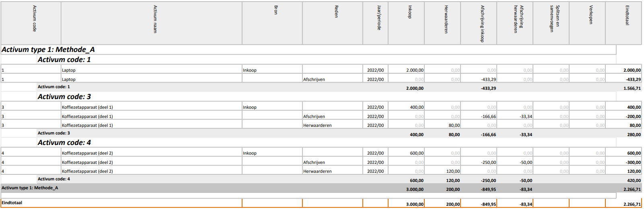Collapse the italic 'Activum type 1: Methode_A' group heading
The image size is (644, 209).
click(x=48, y=50)
